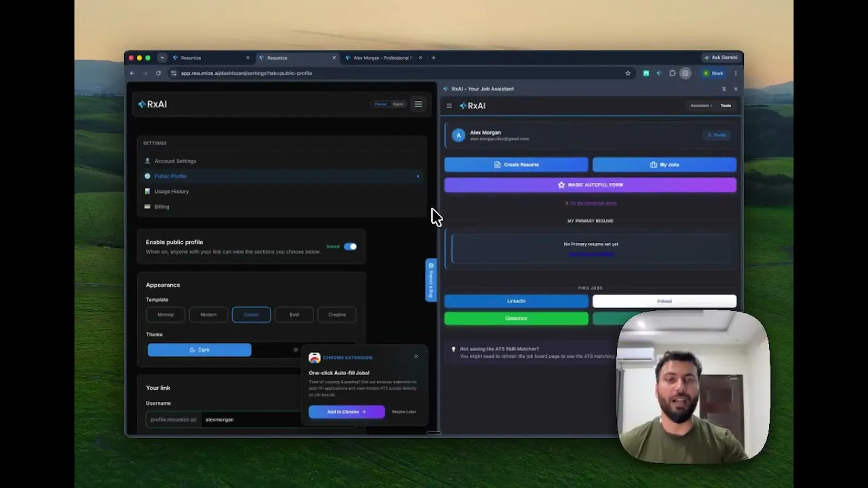868x488 pixels.
Task: Open the Assistant dropdown in side panel
Action: [x=701, y=106]
